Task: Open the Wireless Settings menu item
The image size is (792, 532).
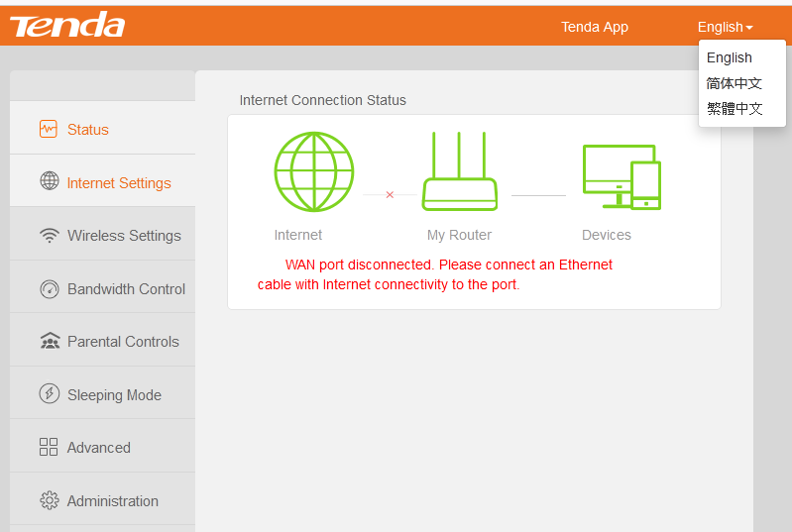Action: click(x=124, y=236)
